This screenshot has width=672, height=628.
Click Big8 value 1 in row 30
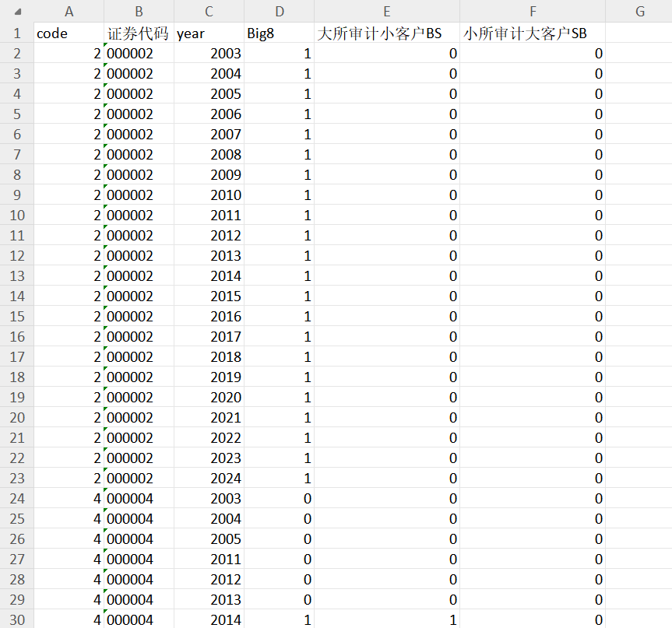tap(280, 619)
